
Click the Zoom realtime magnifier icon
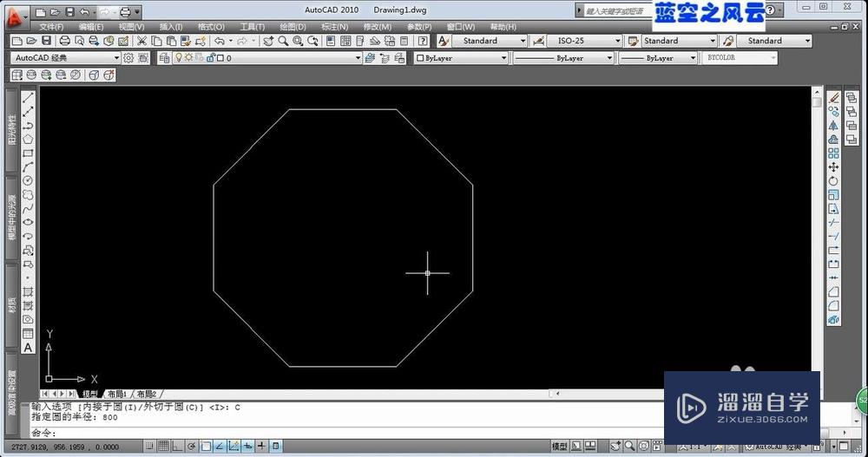point(284,41)
